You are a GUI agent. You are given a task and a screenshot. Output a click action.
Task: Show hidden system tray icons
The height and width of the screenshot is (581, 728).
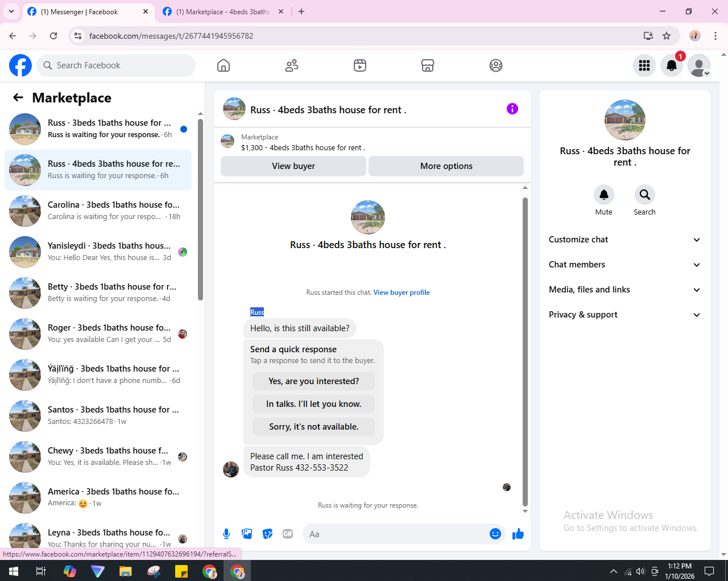point(613,571)
